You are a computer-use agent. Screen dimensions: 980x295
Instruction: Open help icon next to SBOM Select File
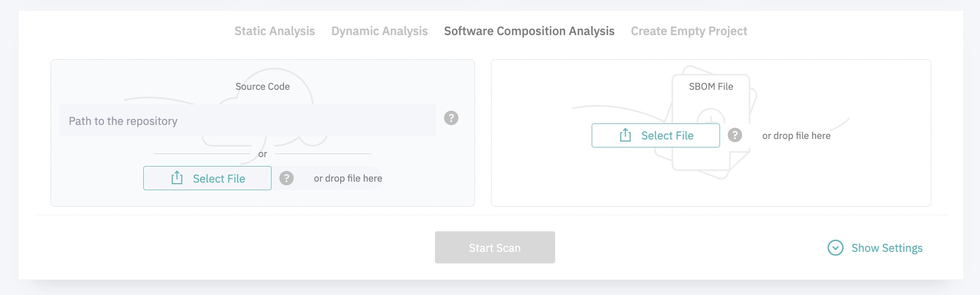734,135
